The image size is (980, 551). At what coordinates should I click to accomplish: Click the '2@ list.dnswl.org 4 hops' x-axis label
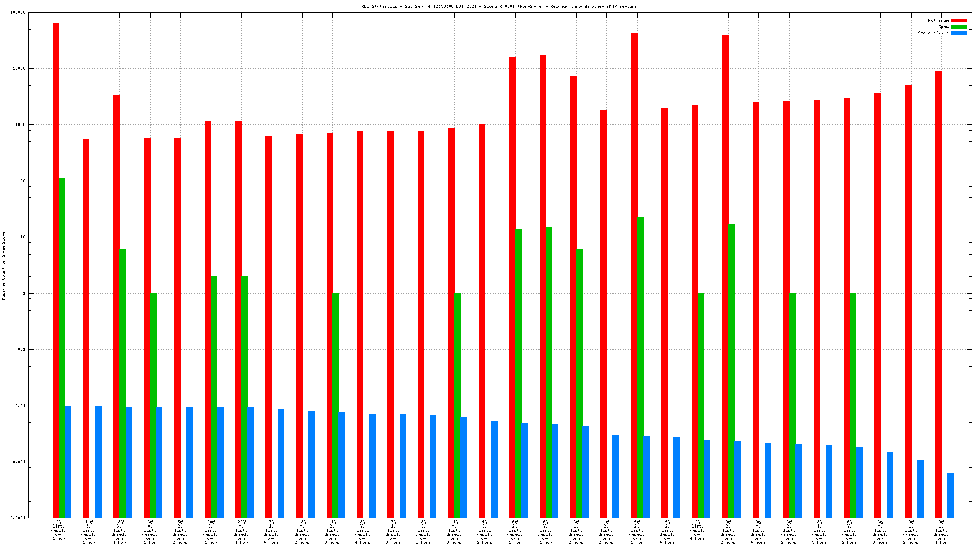698,530
